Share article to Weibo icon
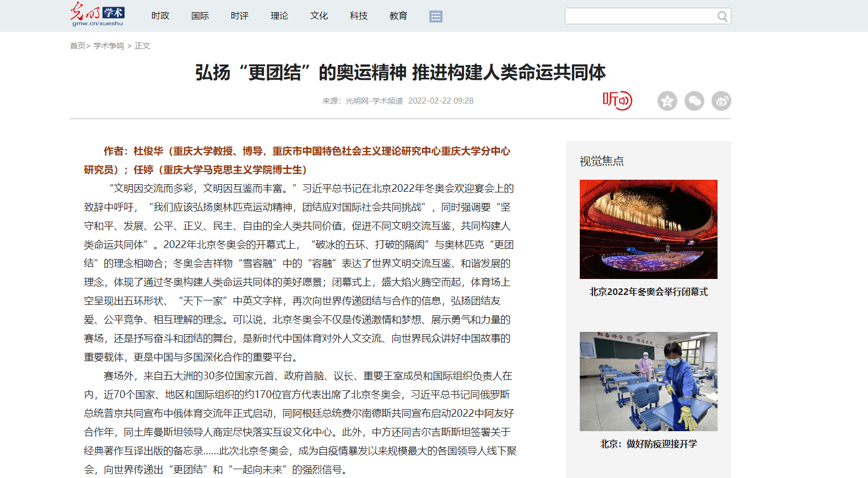Screen dimensions: 868x478 [x=721, y=101]
